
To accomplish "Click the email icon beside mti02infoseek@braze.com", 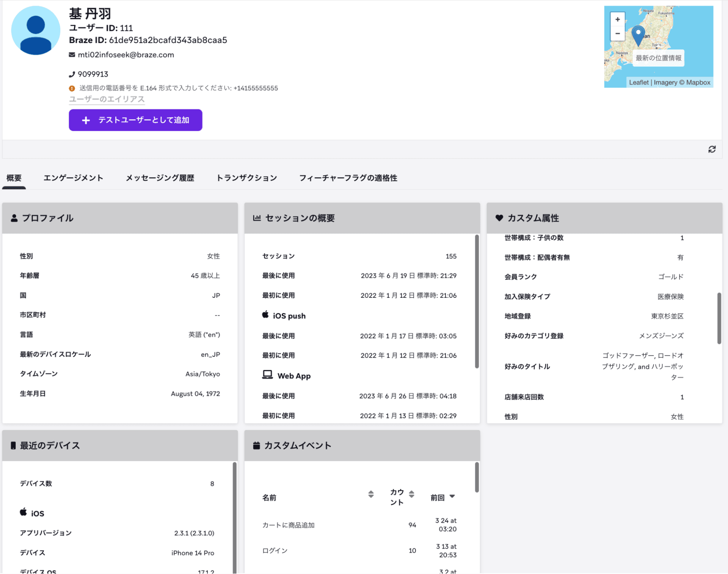I will click(x=72, y=55).
